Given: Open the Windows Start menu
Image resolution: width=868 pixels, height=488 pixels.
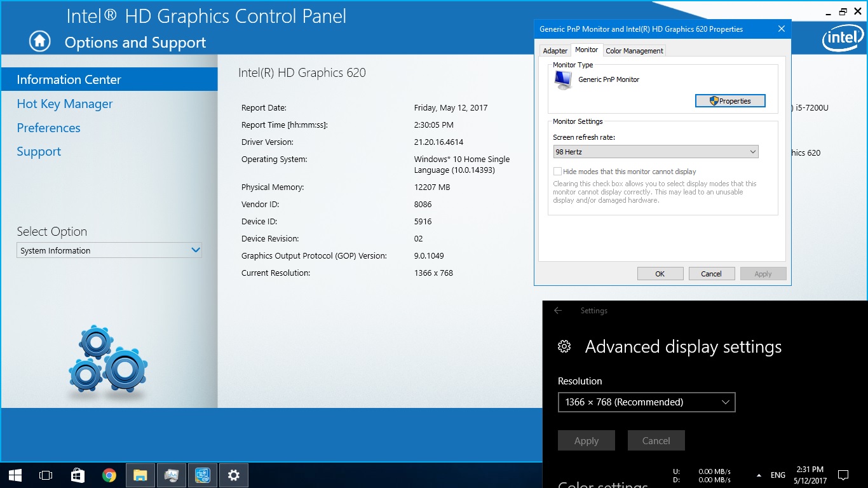Looking at the screenshot, I should point(15,475).
